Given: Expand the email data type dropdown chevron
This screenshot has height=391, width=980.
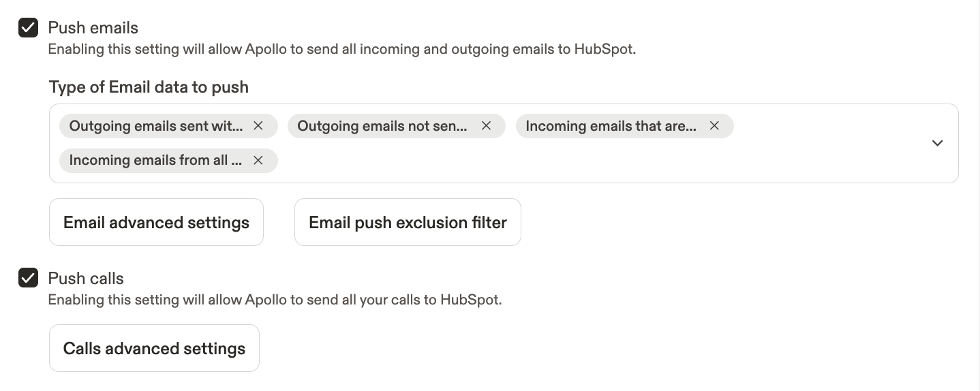Looking at the screenshot, I should coord(937,143).
